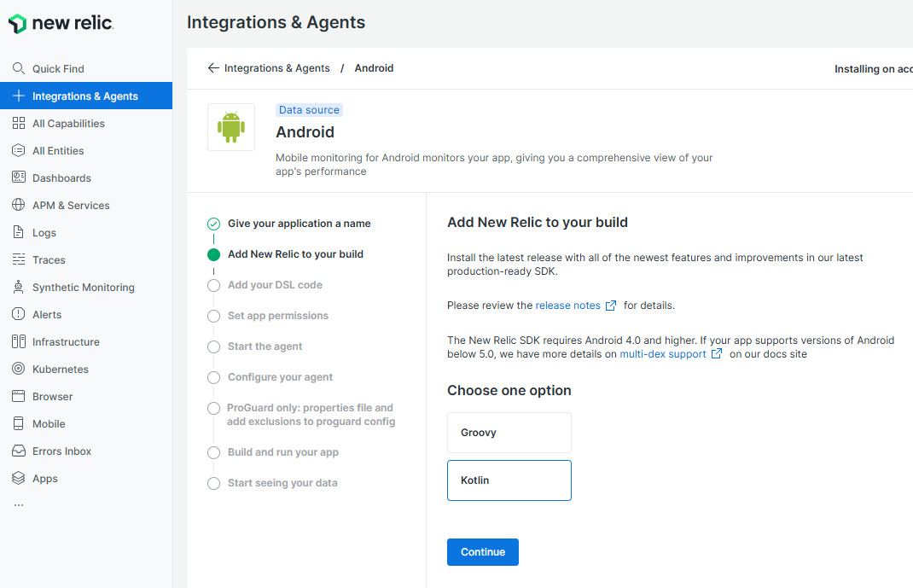Click the Installing on account text
The height and width of the screenshot is (588, 913).
874,68
